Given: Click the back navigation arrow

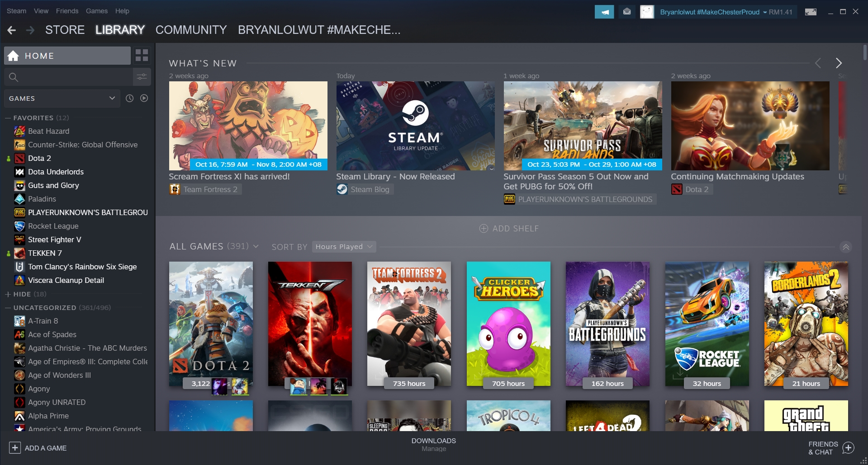Looking at the screenshot, I should pos(12,30).
